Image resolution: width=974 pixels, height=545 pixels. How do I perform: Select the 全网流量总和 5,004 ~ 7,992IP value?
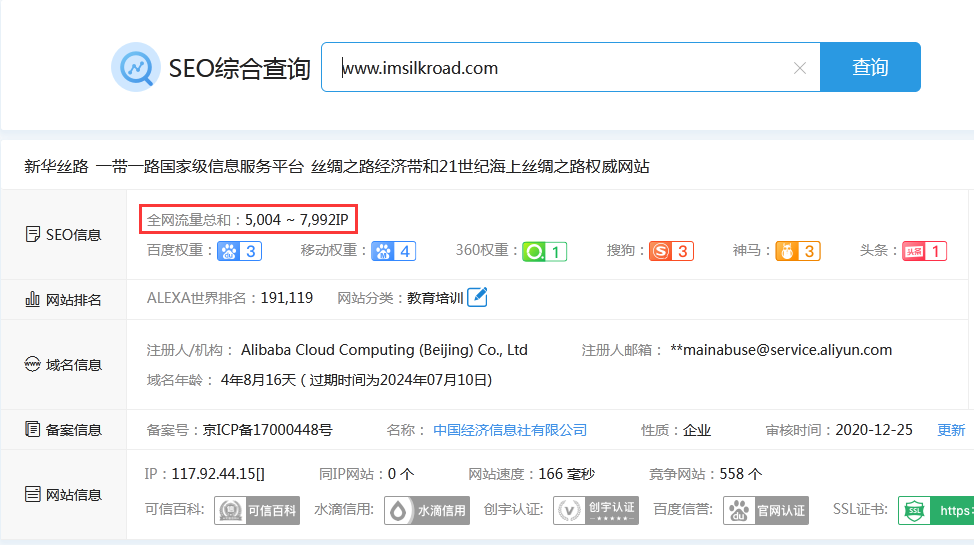(297, 220)
